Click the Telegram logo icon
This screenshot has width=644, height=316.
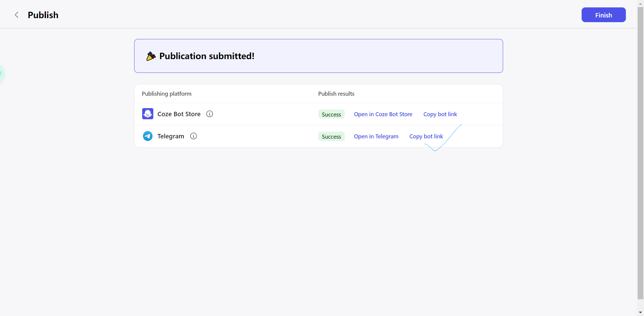coord(148,136)
